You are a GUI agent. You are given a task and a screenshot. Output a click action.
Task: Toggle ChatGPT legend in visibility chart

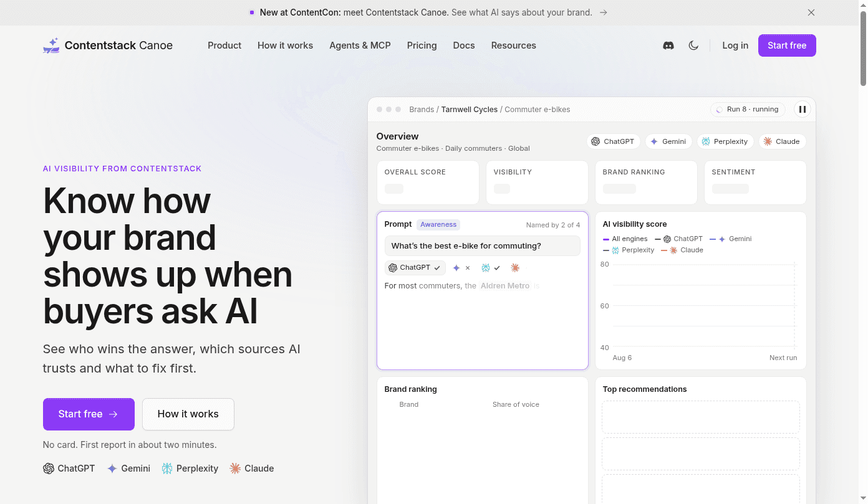(679, 239)
